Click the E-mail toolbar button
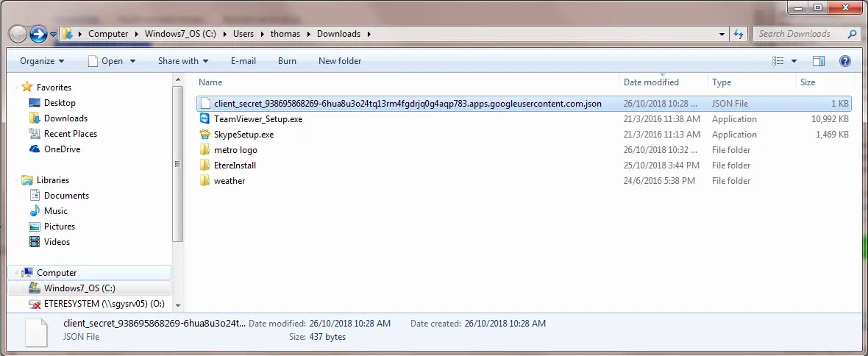868x356 pixels. [243, 61]
